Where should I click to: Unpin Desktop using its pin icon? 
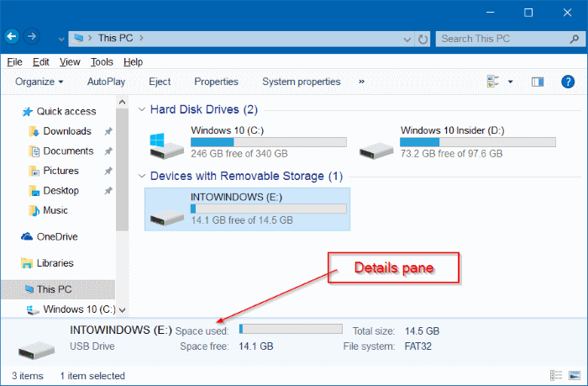[x=108, y=191]
